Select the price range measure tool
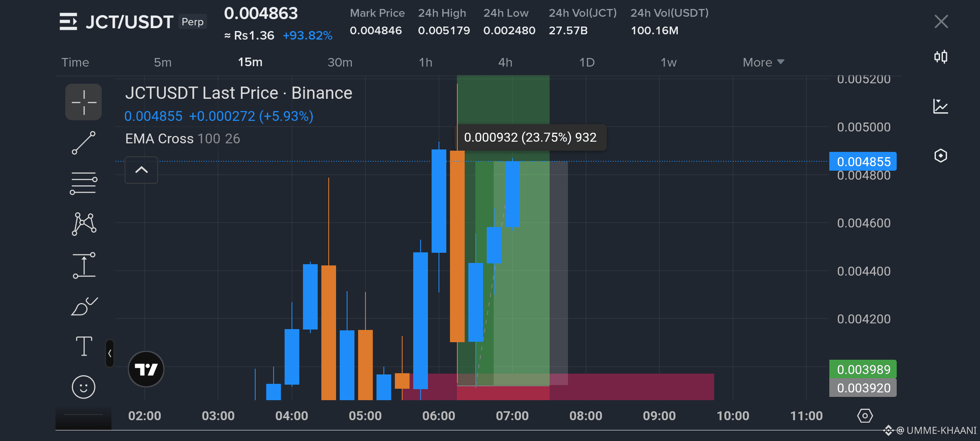This screenshot has width=980, height=441. [x=84, y=265]
